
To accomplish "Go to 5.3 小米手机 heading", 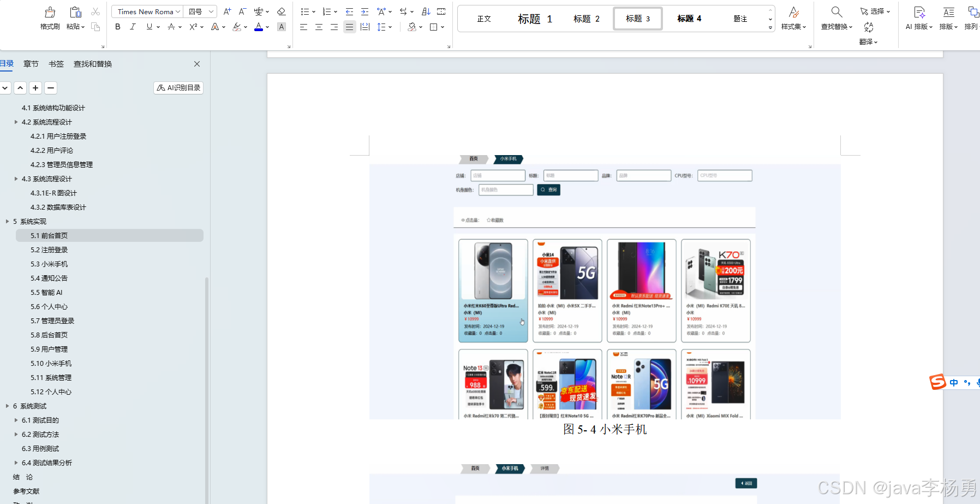I will click(x=49, y=264).
